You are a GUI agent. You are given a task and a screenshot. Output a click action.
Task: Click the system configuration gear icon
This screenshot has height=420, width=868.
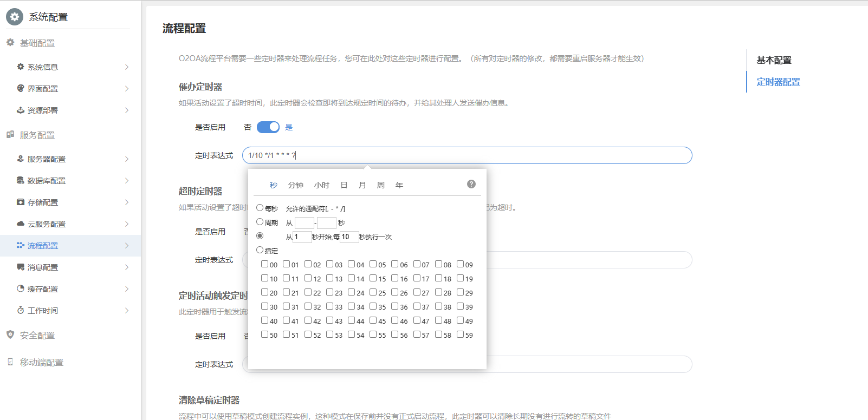(15, 17)
